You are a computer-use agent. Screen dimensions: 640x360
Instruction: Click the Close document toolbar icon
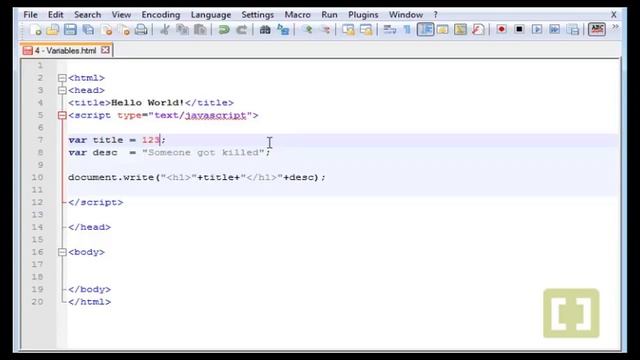107,30
